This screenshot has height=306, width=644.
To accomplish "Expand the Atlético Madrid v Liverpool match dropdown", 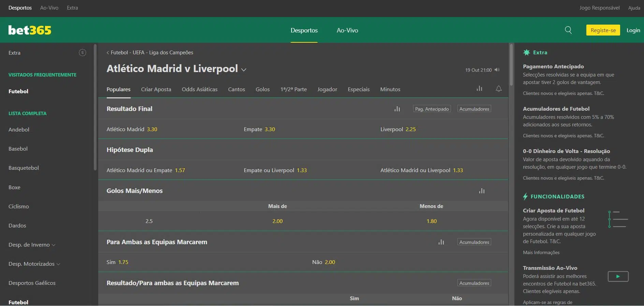I will (x=244, y=70).
